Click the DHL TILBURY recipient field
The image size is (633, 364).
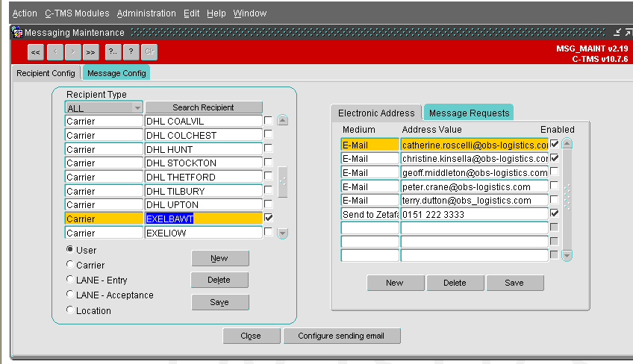tap(204, 191)
